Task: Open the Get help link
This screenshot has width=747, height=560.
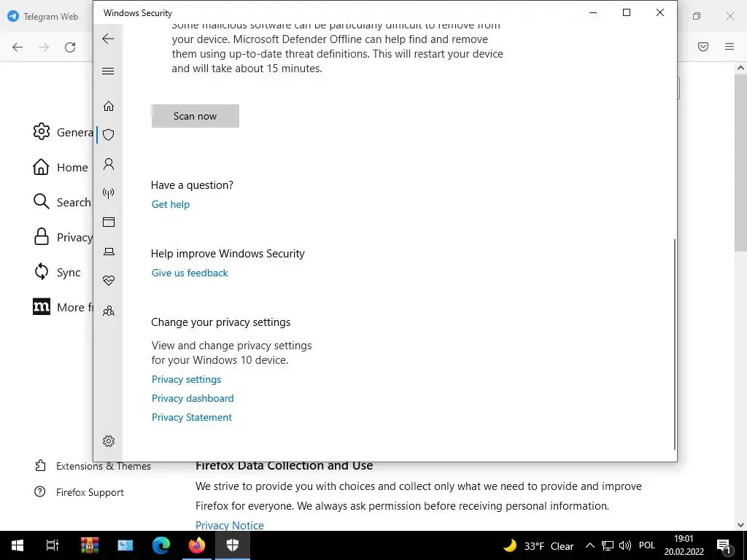Action: point(171,204)
